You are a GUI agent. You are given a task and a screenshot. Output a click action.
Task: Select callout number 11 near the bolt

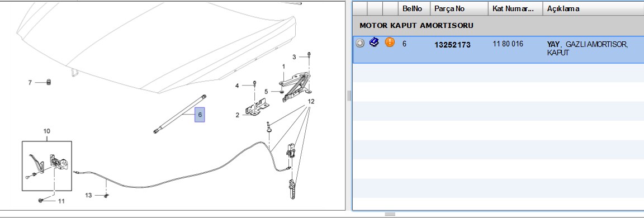pos(61,201)
